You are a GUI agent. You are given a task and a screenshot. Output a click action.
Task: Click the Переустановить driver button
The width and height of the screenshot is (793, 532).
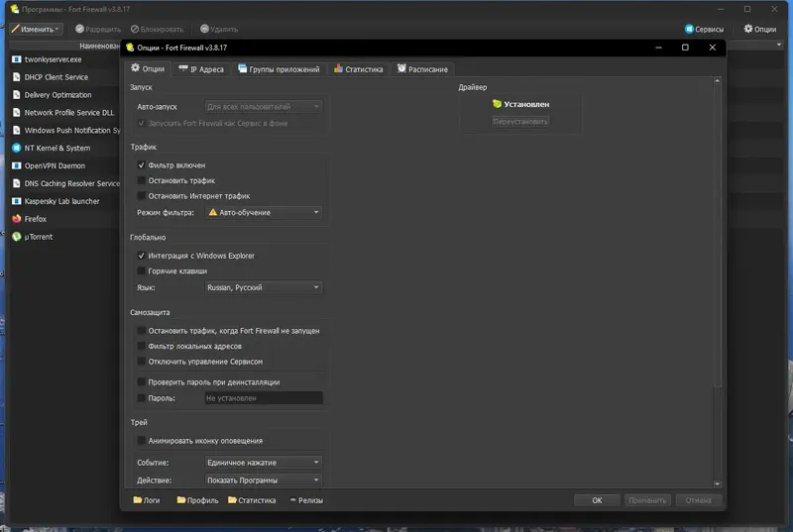520,121
